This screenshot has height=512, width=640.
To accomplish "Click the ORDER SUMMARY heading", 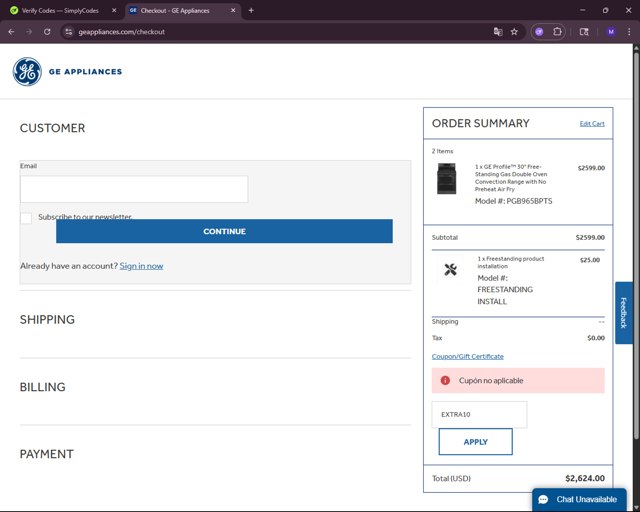I will (x=480, y=123).
